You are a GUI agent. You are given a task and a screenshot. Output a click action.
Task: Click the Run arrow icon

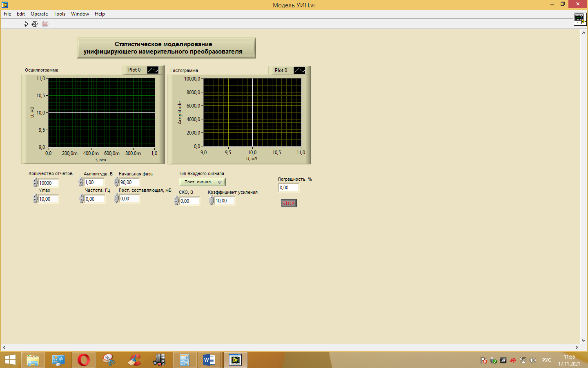(26, 24)
